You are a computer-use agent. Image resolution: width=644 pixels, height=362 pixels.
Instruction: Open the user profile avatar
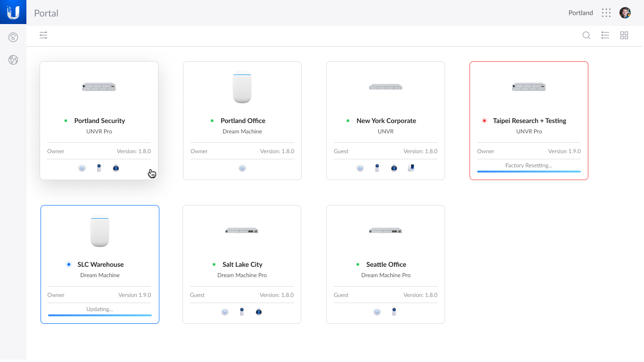click(625, 13)
